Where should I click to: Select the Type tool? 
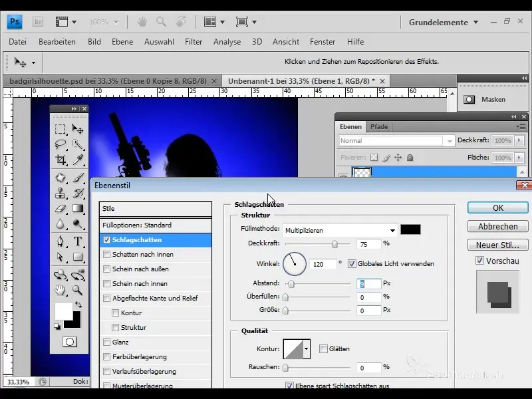click(78, 241)
